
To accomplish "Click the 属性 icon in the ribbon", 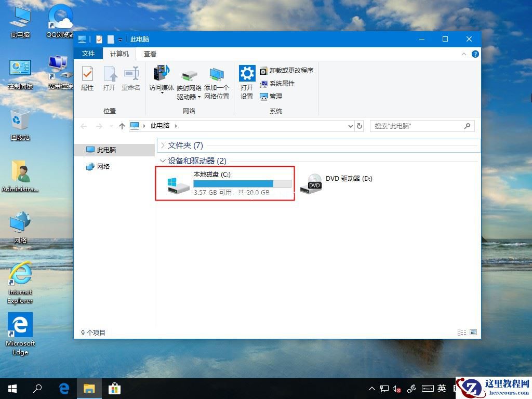I will tap(88, 78).
